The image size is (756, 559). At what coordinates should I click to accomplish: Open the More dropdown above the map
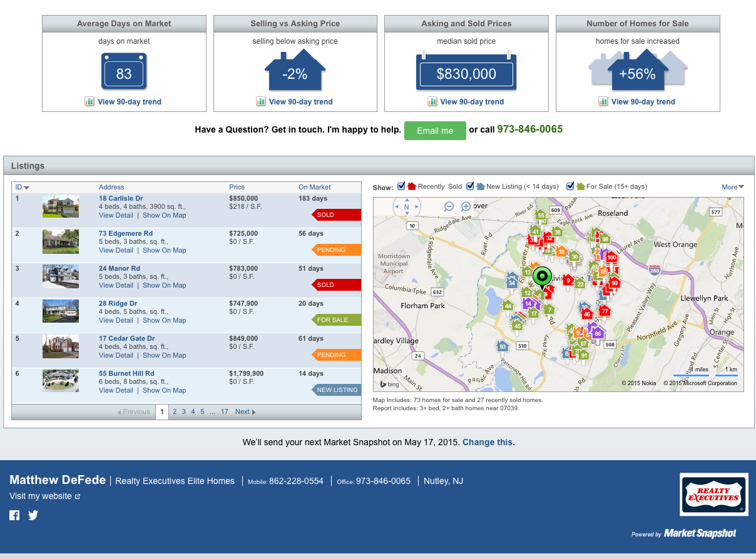click(x=732, y=187)
